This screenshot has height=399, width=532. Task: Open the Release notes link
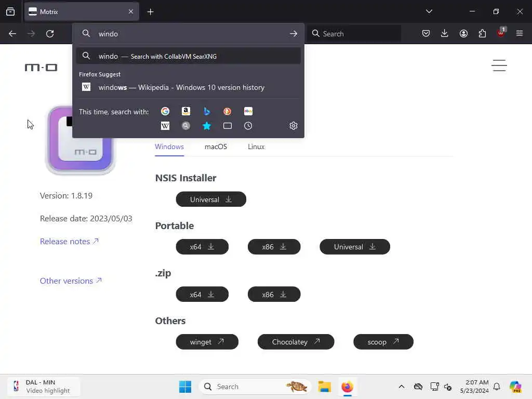pyautogui.click(x=69, y=241)
